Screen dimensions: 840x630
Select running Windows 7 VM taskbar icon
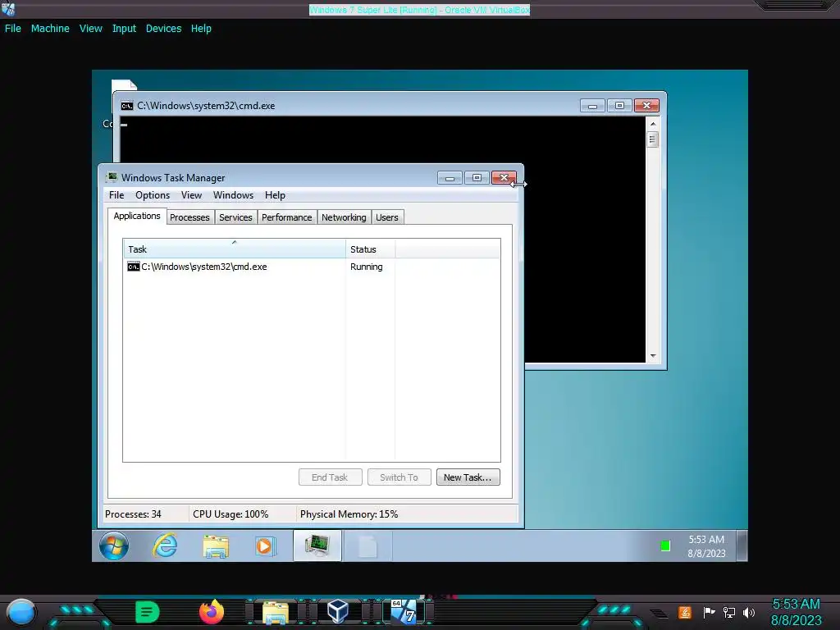click(404, 611)
